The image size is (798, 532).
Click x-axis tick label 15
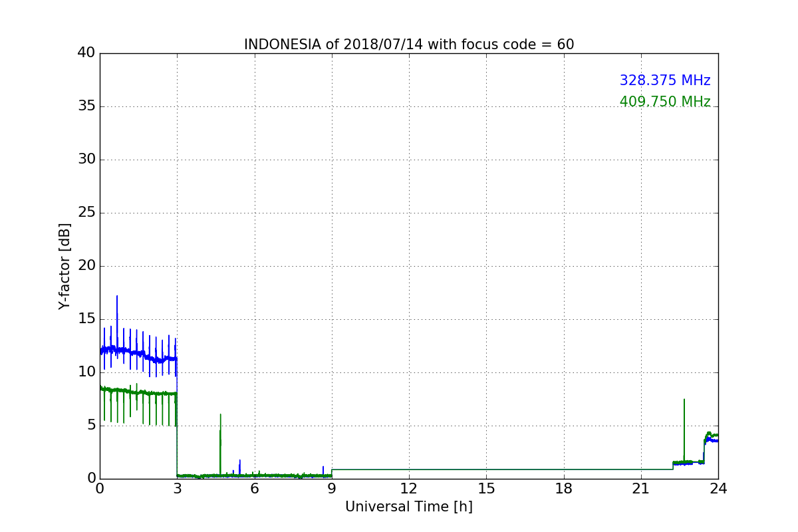coord(486,489)
